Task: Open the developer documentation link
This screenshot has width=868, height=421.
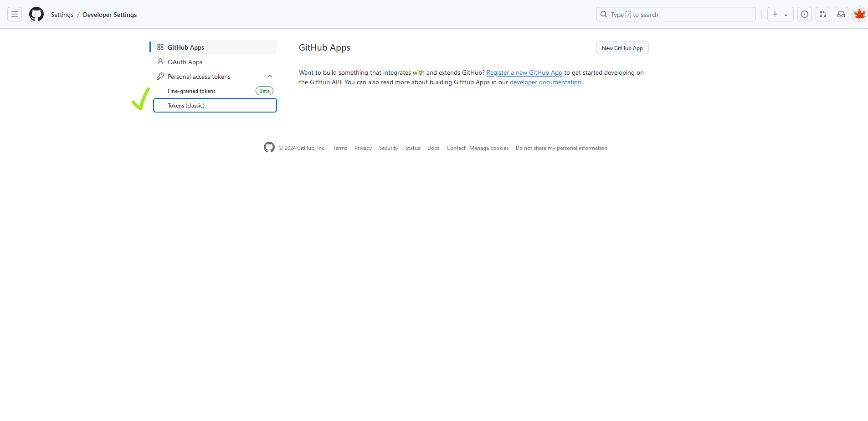Action: point(545,82)
